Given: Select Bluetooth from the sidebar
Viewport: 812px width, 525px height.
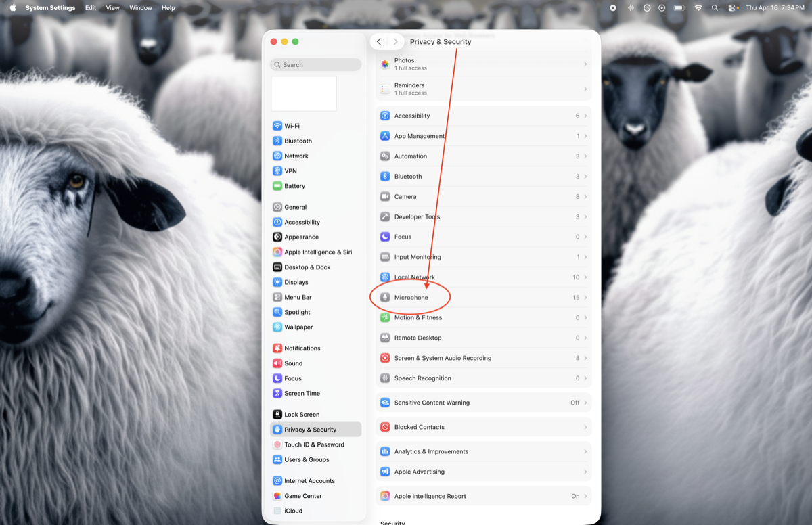Looking at the screenshot, I should (296, 140).
